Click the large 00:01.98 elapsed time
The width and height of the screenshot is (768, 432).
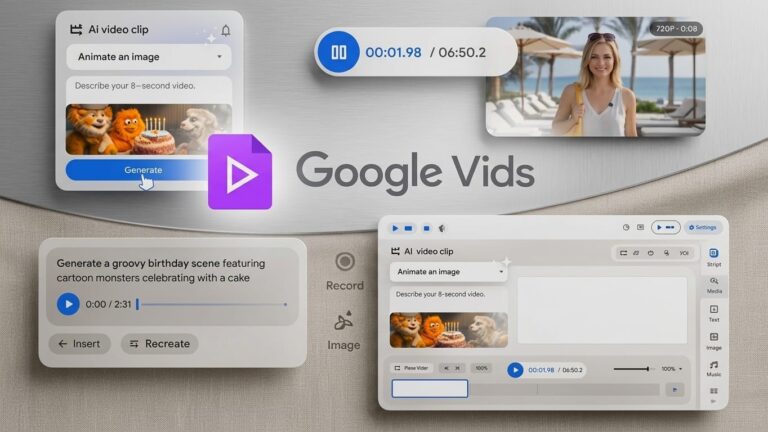[393, 52]
